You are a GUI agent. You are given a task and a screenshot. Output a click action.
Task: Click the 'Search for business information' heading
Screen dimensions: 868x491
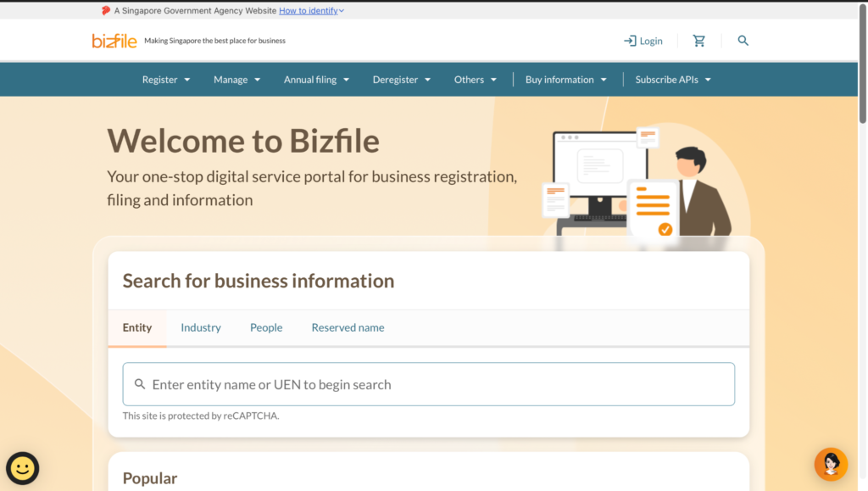click(x=259, y=282)
